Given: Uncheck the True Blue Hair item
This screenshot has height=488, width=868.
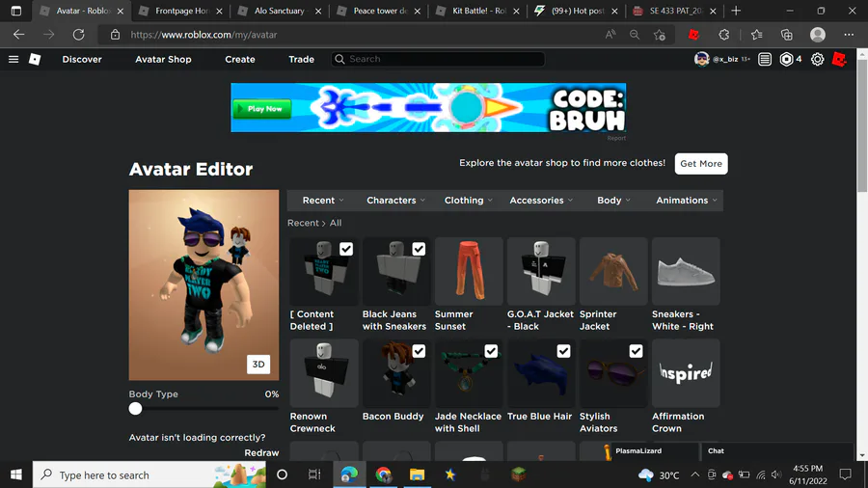Looking at the screenshot, I should point(563,351).
